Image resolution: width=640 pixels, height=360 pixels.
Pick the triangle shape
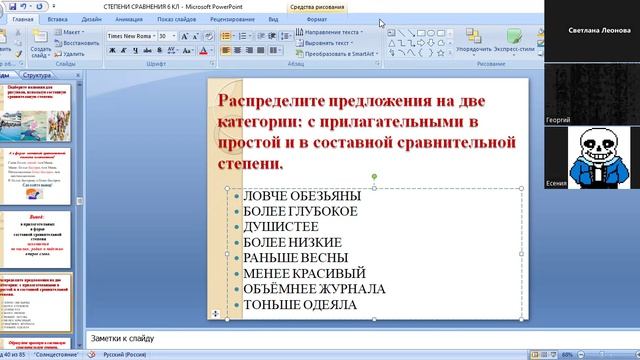391,43
